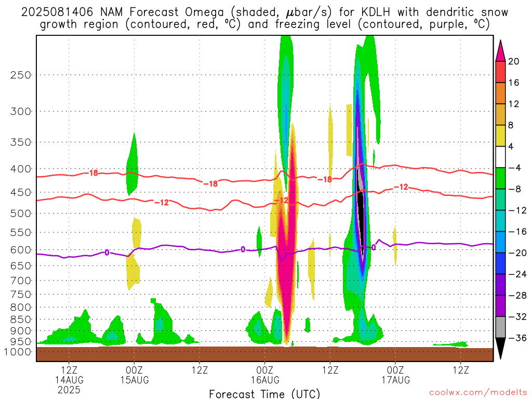Click the gold 8-to-12 colorbar segment

(x=500, y=115)
